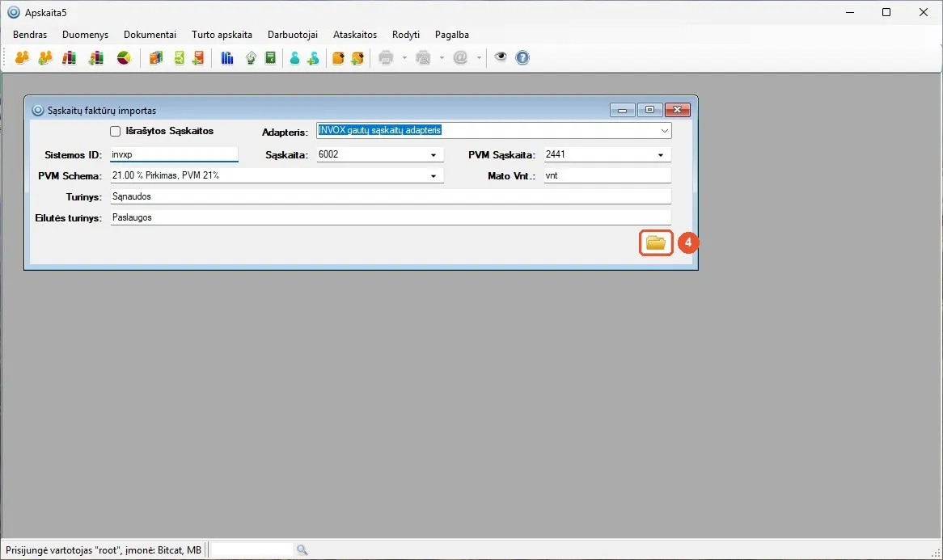Click the orange note icon with green plus
The width and height of the screenshot is (943, 560).
357,57
